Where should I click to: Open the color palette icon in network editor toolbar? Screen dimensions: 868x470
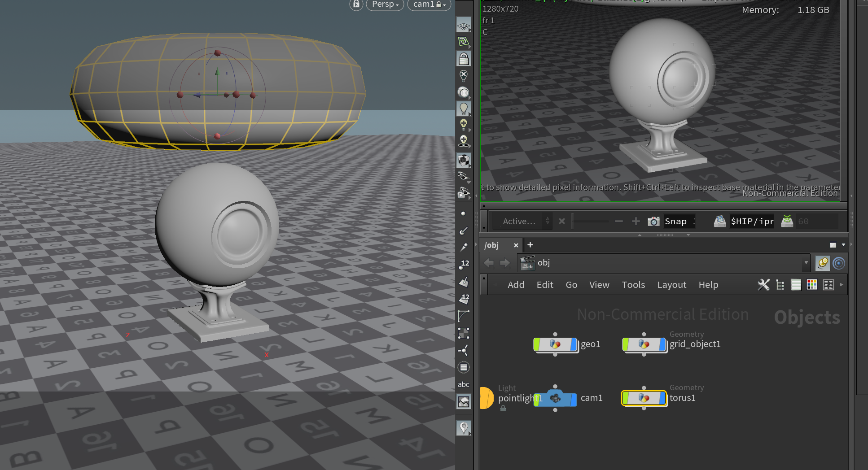pos(812,285)
